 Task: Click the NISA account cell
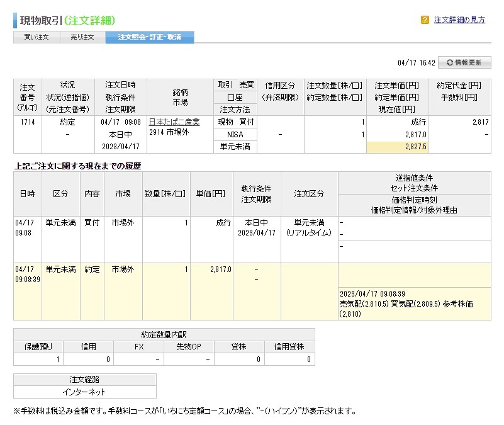pos(235,135)
